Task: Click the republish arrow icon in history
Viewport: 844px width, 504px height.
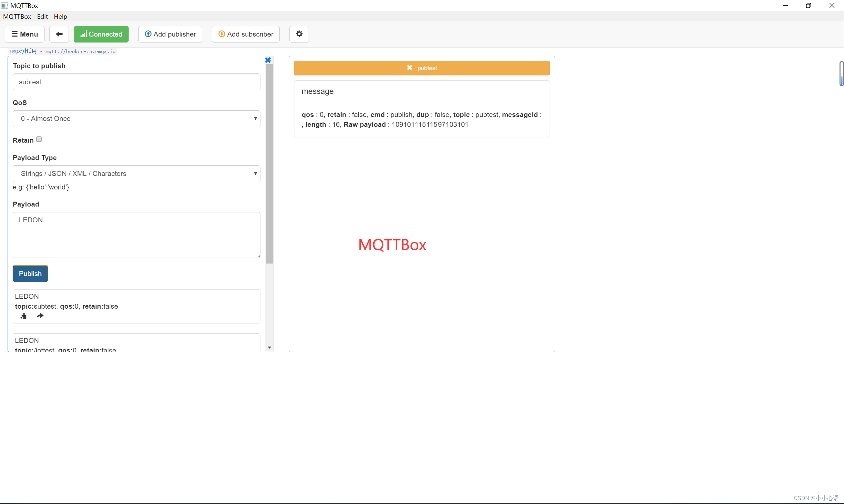Action: tap(40, 316)
